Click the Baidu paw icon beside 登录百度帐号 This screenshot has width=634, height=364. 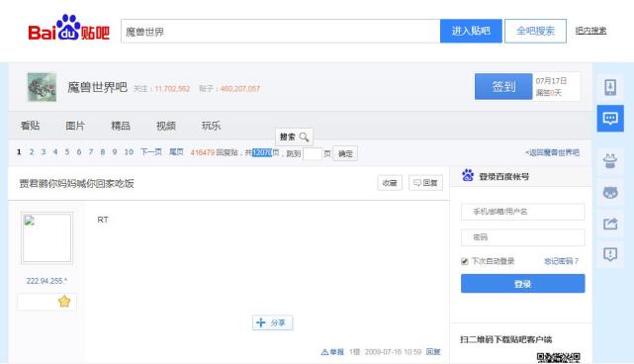pyautogui.click(x=468, y=175)
